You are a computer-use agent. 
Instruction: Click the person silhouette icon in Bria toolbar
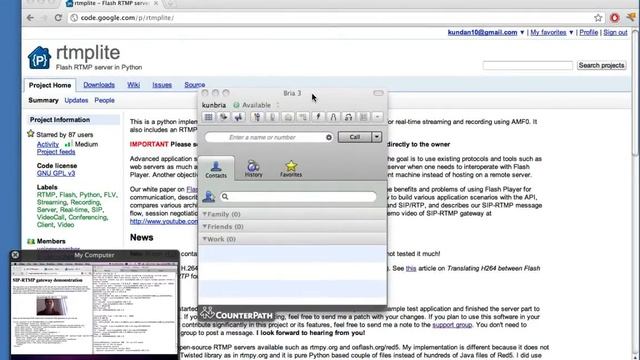tap(333, 117)
